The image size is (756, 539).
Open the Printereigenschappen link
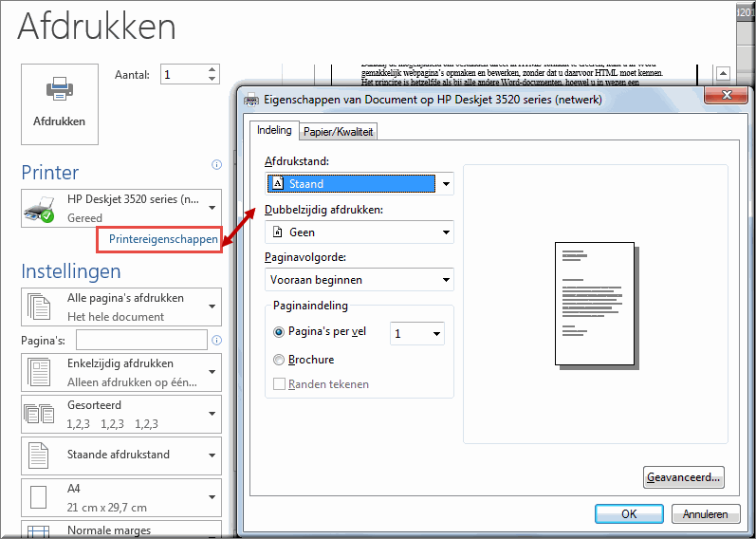click(163, 239)
